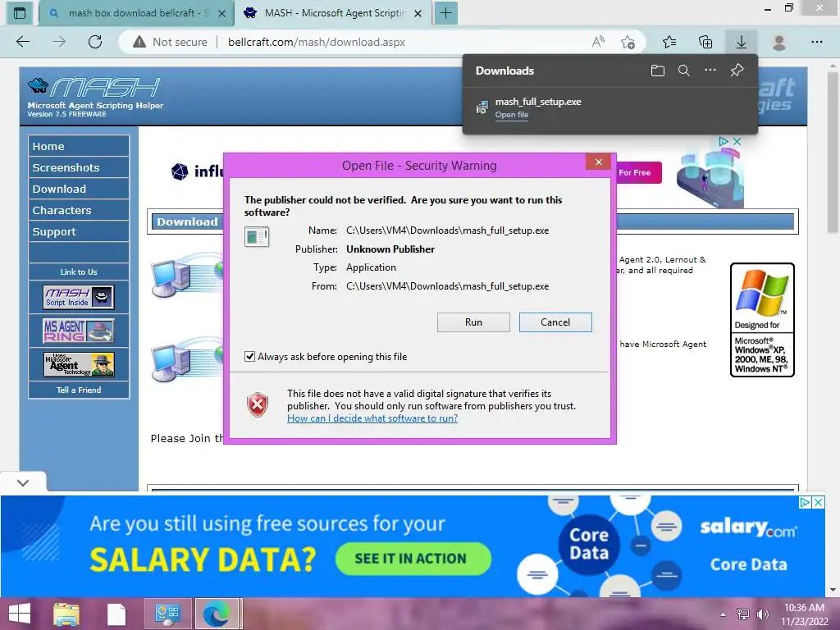Click the browser Forward arrow
Screen dimensions: 840x630
[59, 42]
